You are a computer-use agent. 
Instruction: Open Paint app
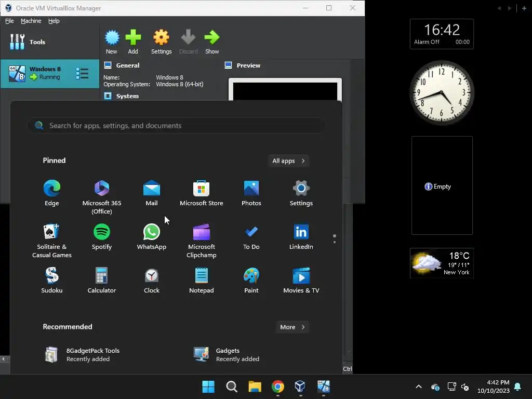tap(251, 280)
